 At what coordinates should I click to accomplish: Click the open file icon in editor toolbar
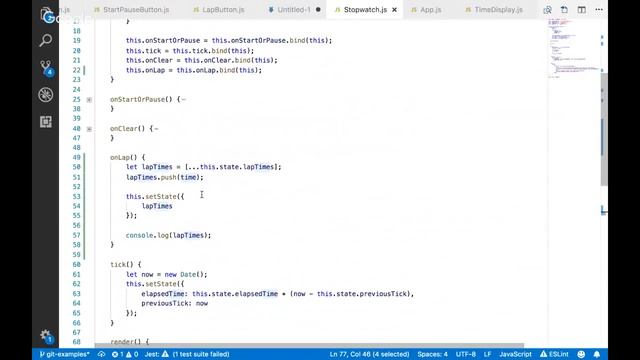click(564, 10)
